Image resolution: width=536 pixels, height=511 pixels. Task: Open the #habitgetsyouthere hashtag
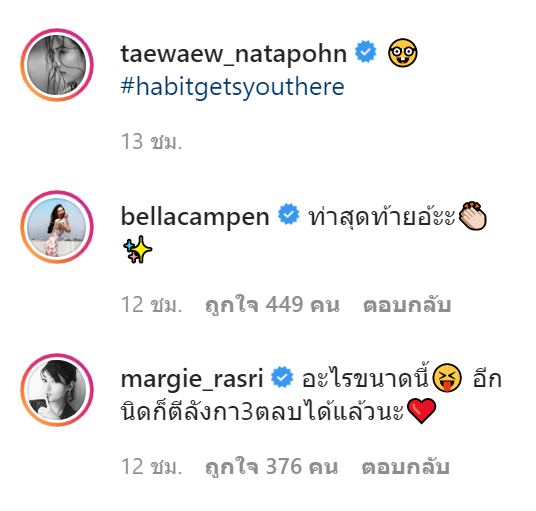click(x=232, y=87)
